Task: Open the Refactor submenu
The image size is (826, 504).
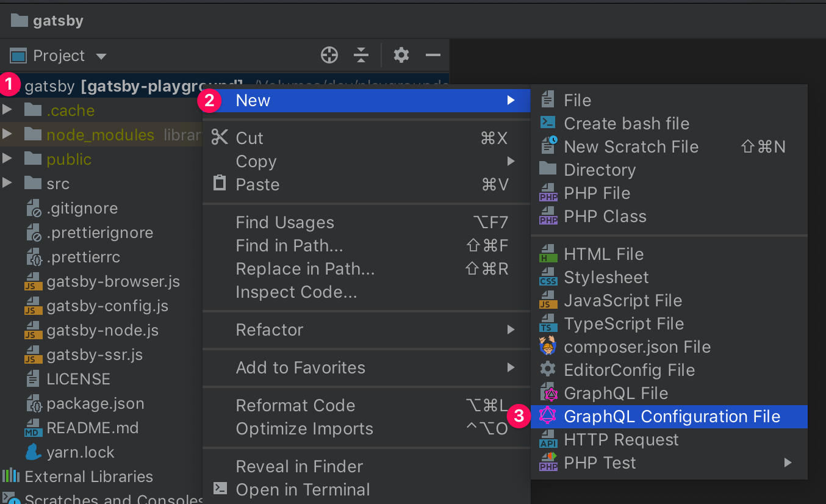Action: (x=270, y=330)
